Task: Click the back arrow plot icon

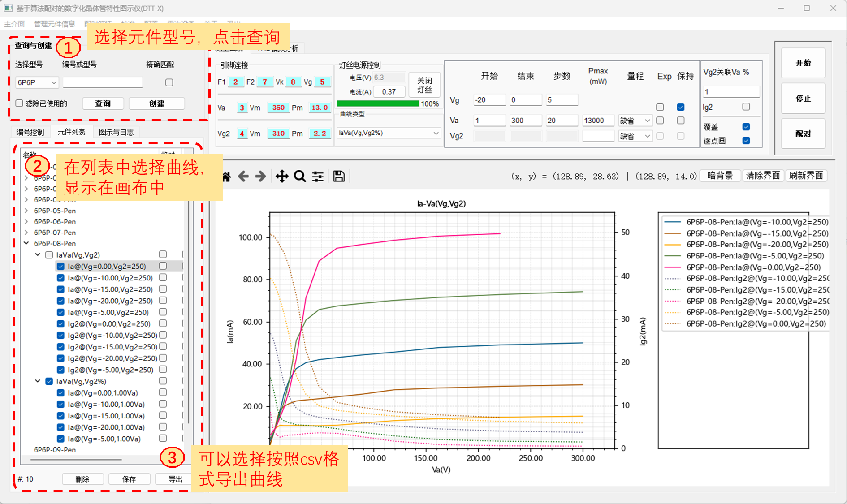Action: [243, 177]
